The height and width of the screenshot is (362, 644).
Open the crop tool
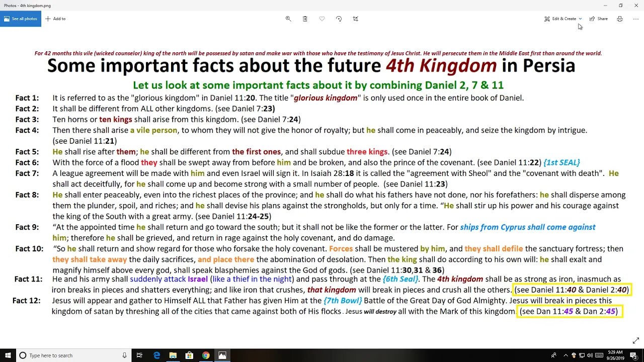(x=356, y=19)
